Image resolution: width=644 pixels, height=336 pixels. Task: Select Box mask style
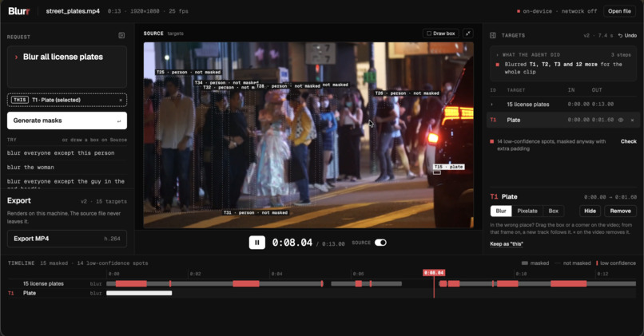[x=553, y=211]
